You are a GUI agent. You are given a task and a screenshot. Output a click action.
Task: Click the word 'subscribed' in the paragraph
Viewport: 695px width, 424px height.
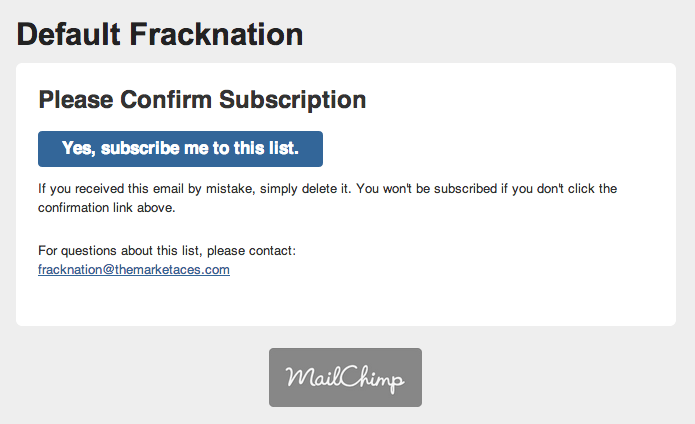(x=465, y=189)
